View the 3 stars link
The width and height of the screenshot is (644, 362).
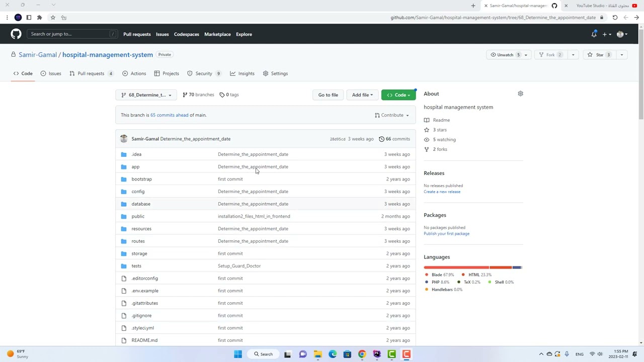(435, 130)
